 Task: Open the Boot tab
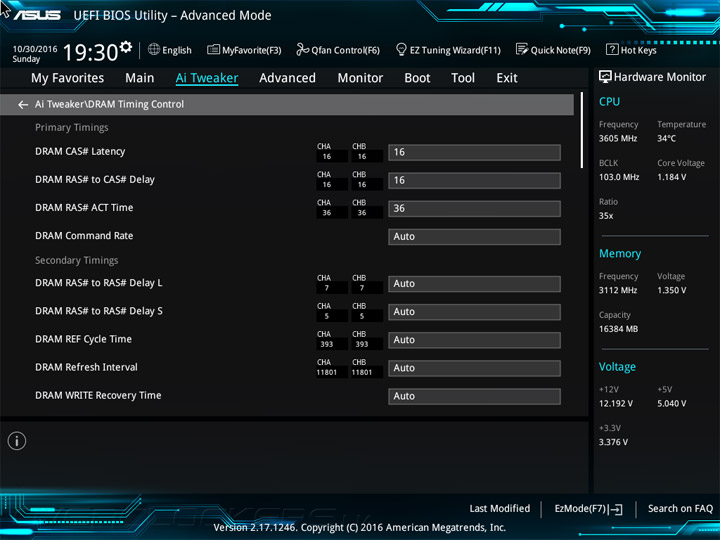[417, 78]
